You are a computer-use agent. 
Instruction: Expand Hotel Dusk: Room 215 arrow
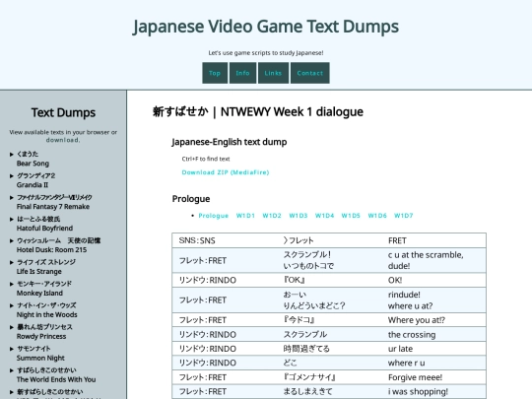[12, 241]
